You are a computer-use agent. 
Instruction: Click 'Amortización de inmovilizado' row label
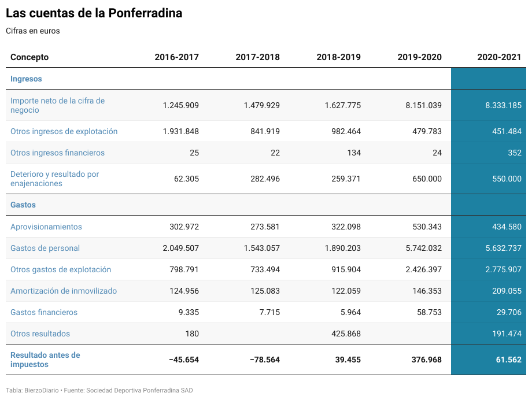pos(64,291)
